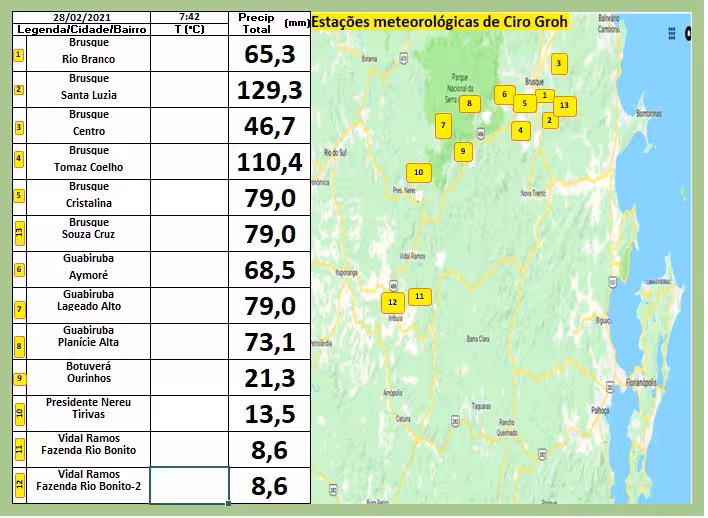Click the 110,4 precipitation value
The image size is (708, 518).
[x=269, y=162]
